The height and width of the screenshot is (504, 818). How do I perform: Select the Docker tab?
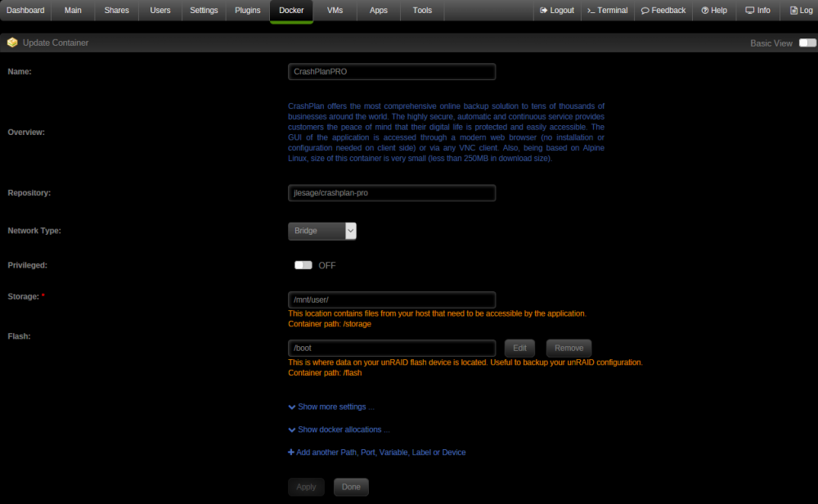pyautogui.click(x=291, y=11)
